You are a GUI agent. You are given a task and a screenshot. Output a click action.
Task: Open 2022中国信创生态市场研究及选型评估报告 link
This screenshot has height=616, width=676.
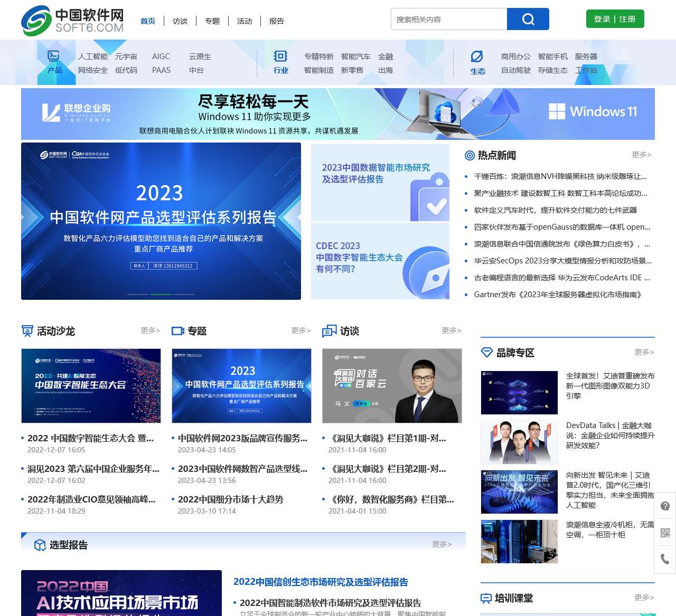[x=321, y=582]
